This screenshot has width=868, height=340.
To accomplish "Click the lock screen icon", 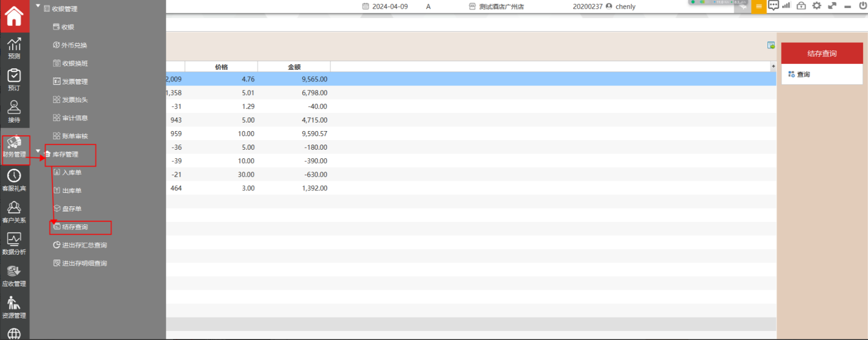I will [x=801, y=6].
